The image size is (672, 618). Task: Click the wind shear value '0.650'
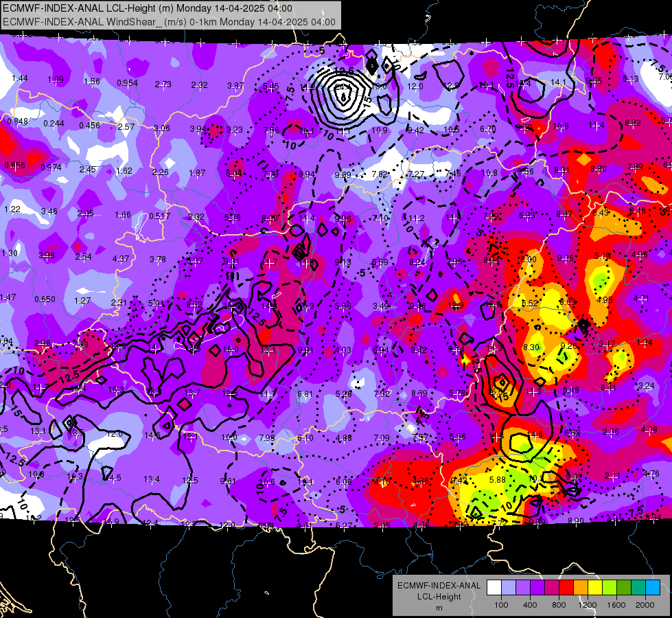point(45,299)
